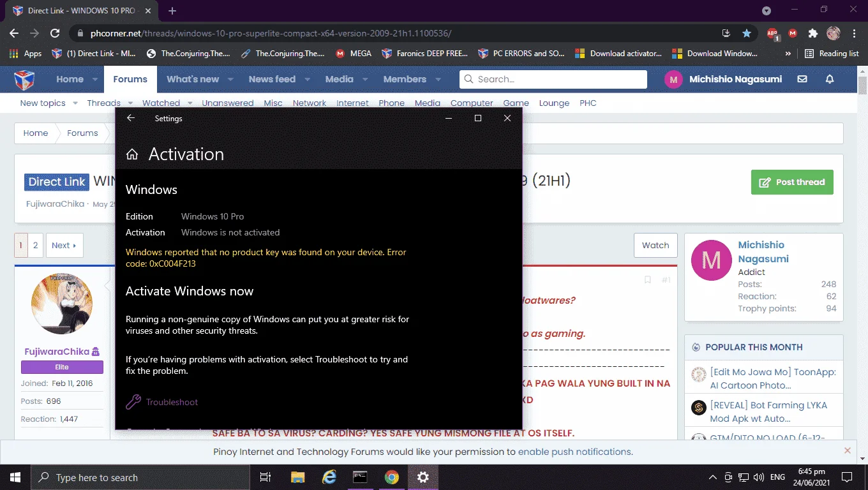
Task: Switch to Chrome taskbar icon
Action: click(392, 477)
